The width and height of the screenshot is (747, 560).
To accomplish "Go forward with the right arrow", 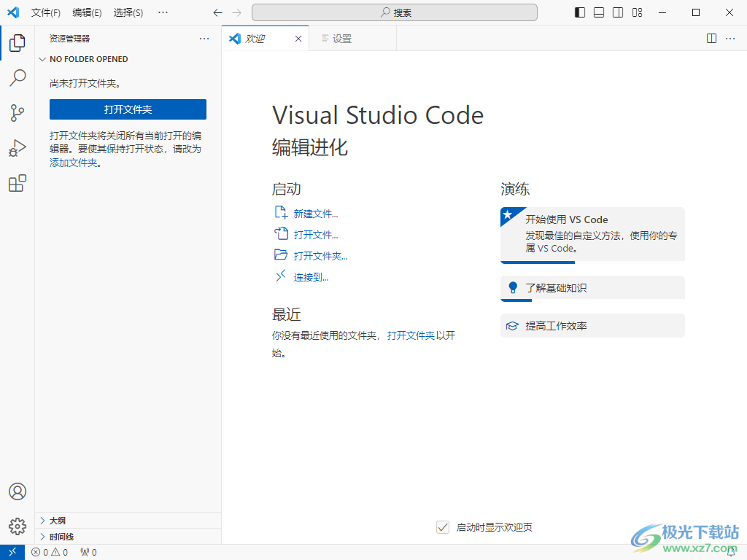I will pyautogui.click(x=237, y=13).
